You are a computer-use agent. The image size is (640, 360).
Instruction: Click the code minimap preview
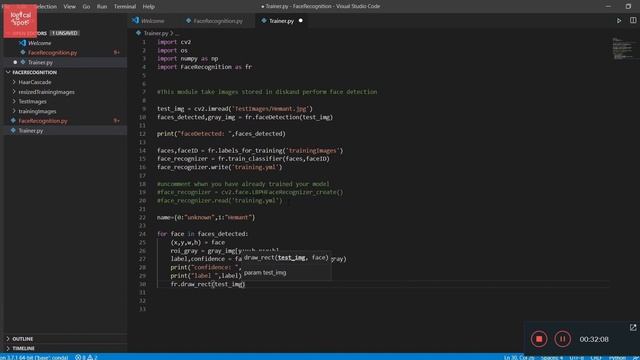coord(622,49)
